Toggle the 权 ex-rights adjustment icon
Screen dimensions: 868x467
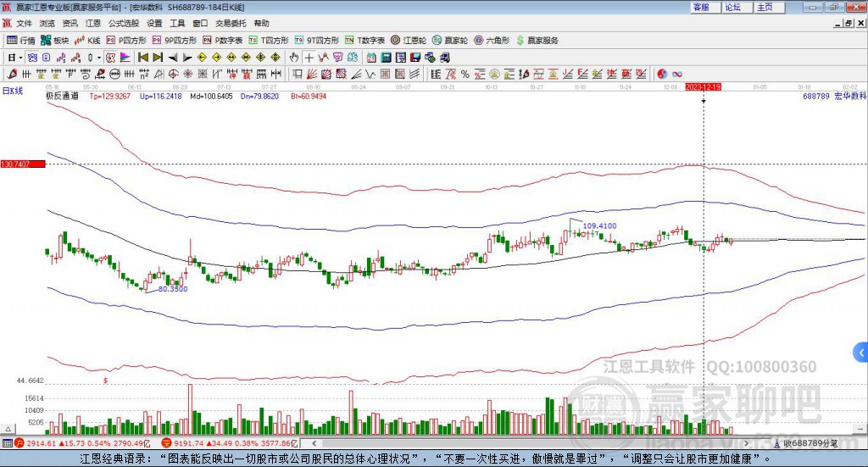[111, 58]
